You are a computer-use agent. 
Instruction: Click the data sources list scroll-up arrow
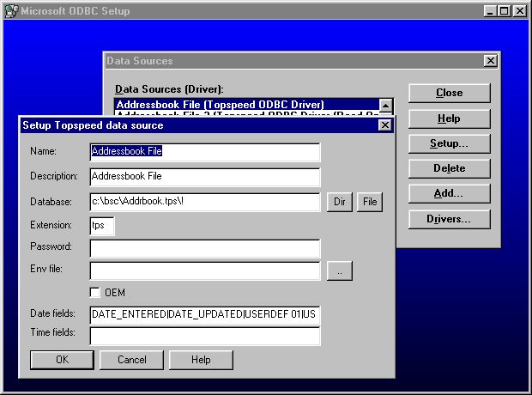point(386,106)
